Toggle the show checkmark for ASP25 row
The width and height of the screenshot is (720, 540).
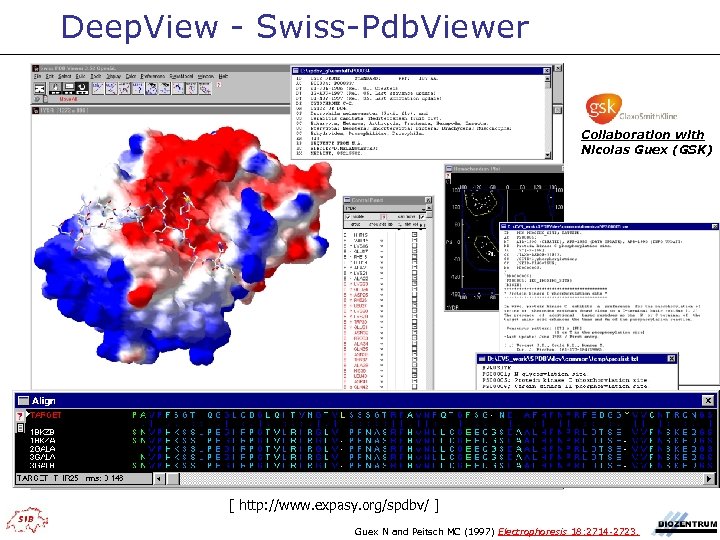click(382, 295)
